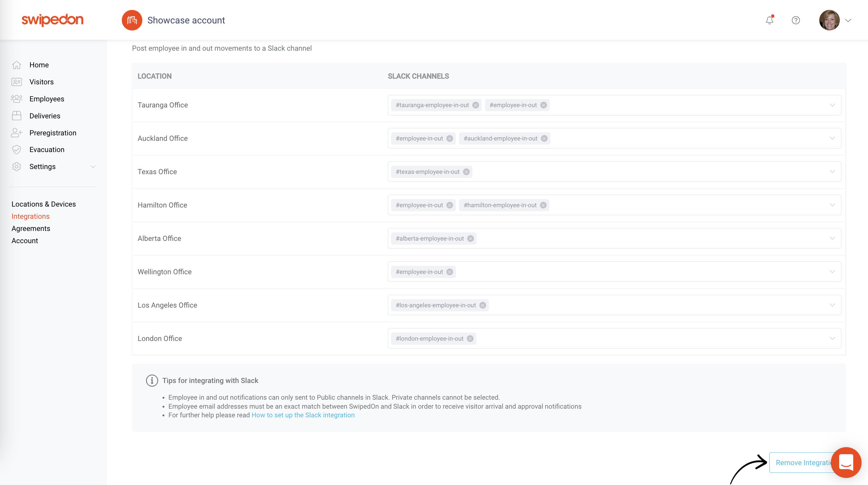Image resolution: width=868 pixels, height=485 pixels.
Task: Open Settings in sidebar
Action: (x=42, y=166)
